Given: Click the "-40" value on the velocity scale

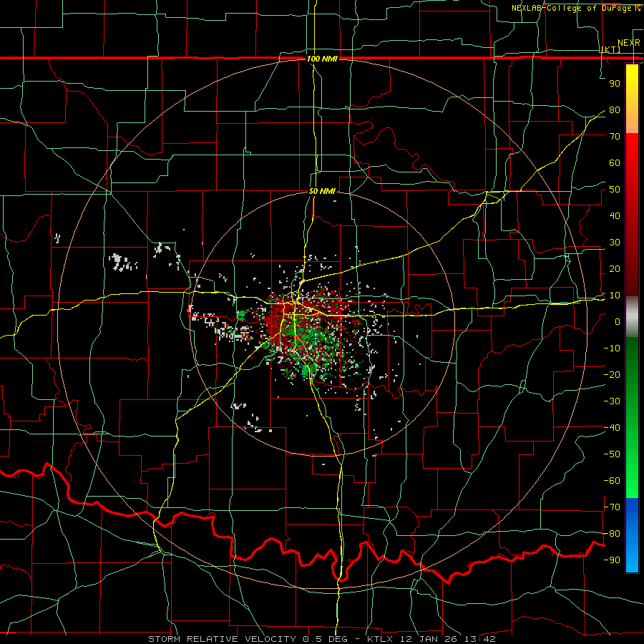Looking at the screenshot, I should coord(612,428).
